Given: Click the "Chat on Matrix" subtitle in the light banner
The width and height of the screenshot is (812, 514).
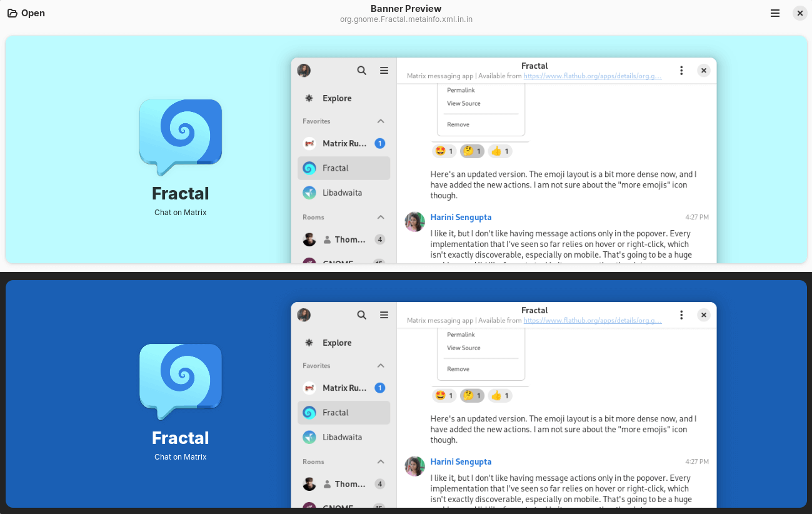Looking at the screenshot, I should 181,213.
